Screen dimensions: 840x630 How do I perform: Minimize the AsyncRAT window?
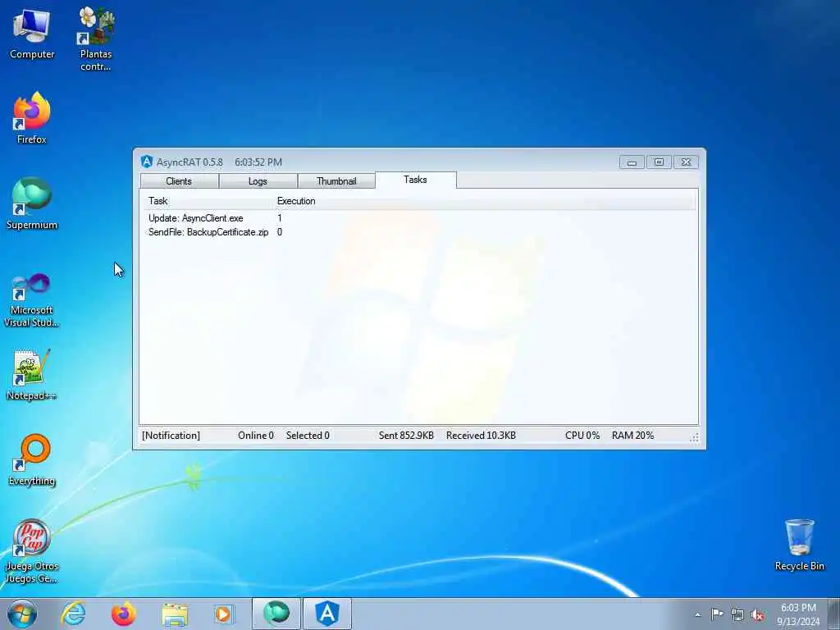pyautogui.click(x=632, y=162)
